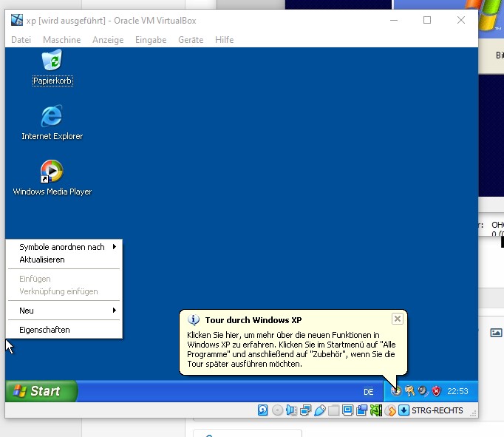The image size is (504, 437).
Task: Select the Papierkorb desktop icon
Action: 52,68
